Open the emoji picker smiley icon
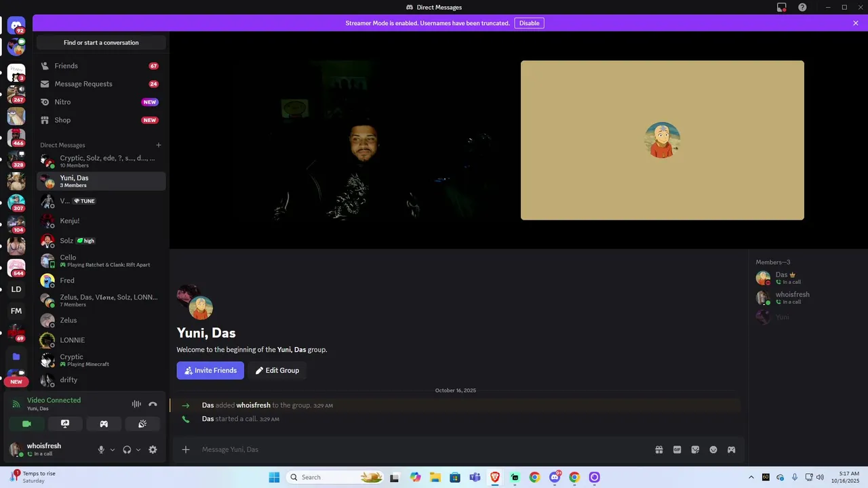This screenshot has width=868, height=488. (x=713, y=449)
